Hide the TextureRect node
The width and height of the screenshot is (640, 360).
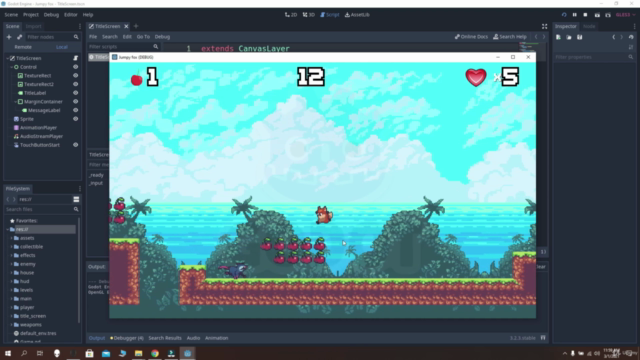(76, 76)
